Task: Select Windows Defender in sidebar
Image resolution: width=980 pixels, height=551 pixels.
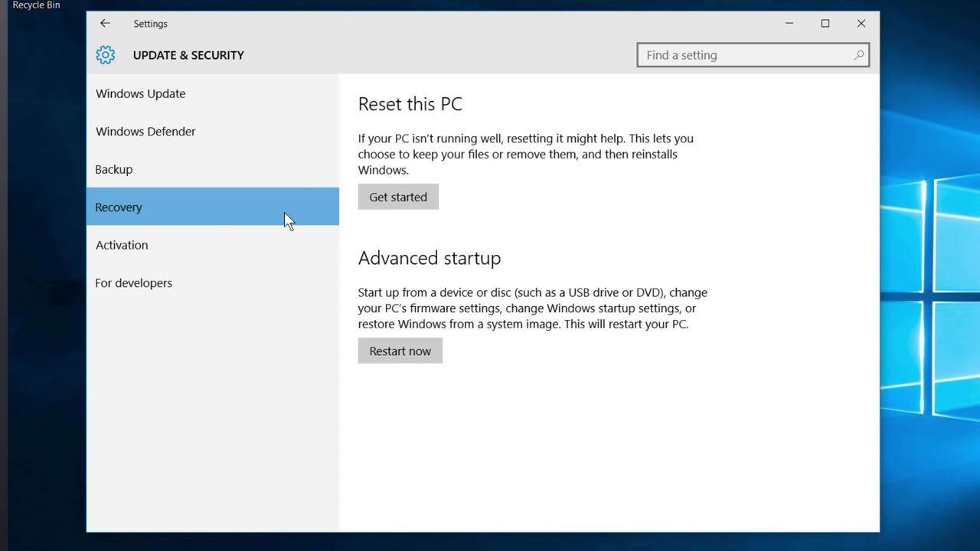Action: [145, 132]
